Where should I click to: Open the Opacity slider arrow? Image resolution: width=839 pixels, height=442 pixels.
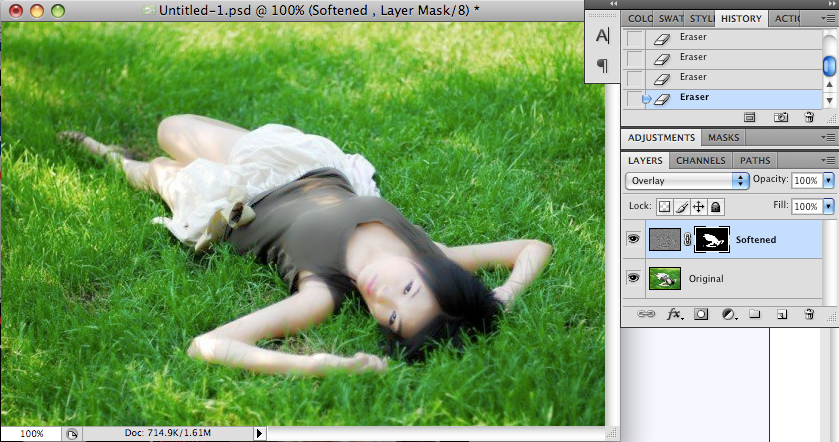click(x=828, y=180)
